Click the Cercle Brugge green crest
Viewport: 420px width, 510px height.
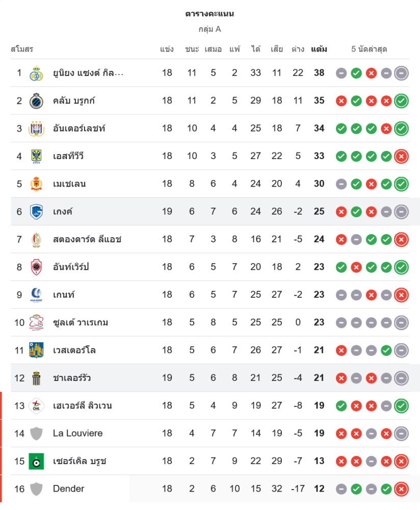tap(36, 461)
